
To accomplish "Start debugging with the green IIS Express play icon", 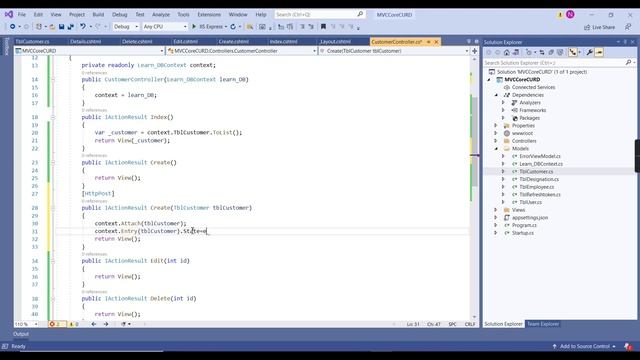I will [194, 27].
